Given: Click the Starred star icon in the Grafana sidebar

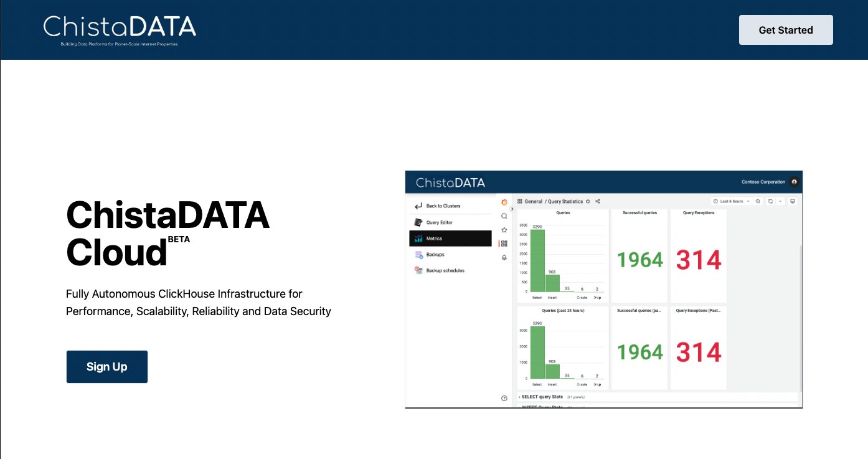Looking at the screenshot, I should pyautogui.click(x=504, y=230).
